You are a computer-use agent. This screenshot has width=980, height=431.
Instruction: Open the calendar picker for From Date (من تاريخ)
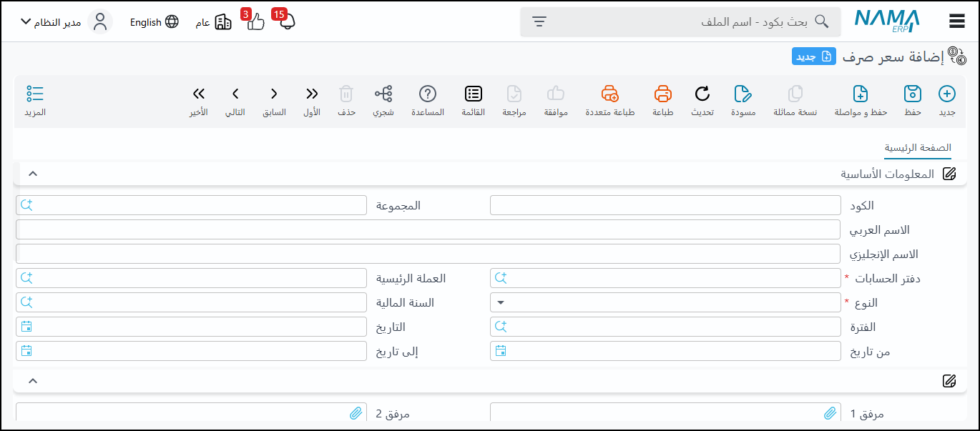[x=501, y=351]
